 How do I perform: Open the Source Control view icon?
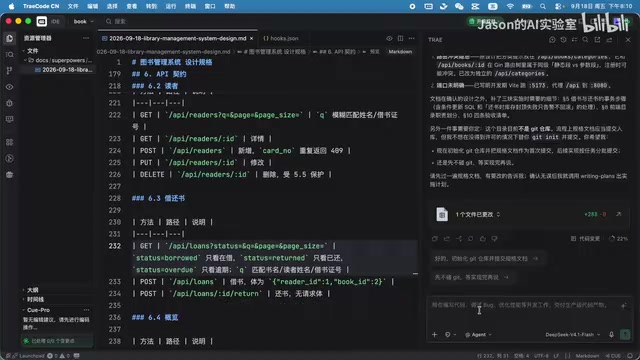point(9,70)
